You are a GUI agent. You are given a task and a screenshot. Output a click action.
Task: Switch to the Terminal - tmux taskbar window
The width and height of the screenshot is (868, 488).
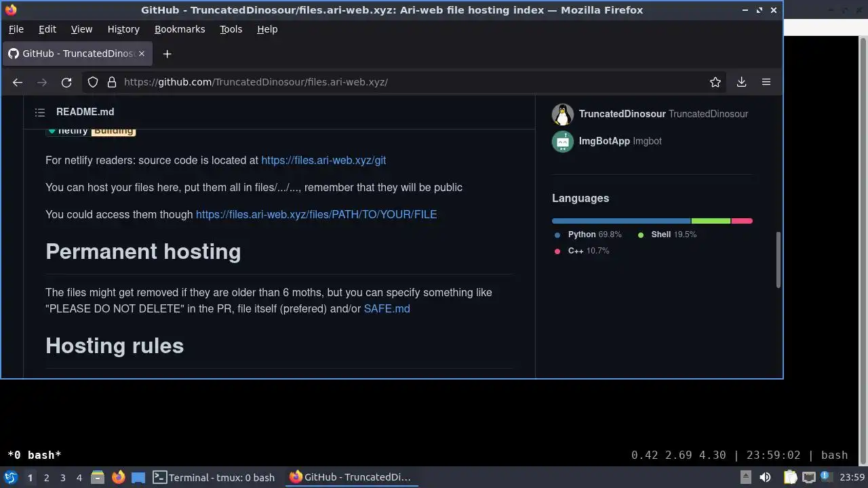(x=214, y=477)
